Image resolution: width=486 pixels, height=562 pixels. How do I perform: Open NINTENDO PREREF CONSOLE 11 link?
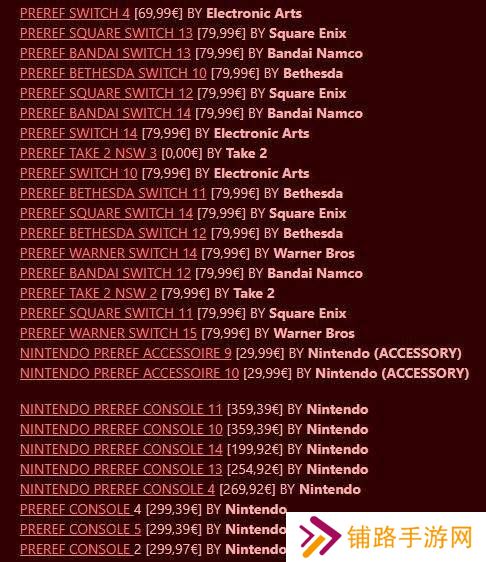(121, 409)
